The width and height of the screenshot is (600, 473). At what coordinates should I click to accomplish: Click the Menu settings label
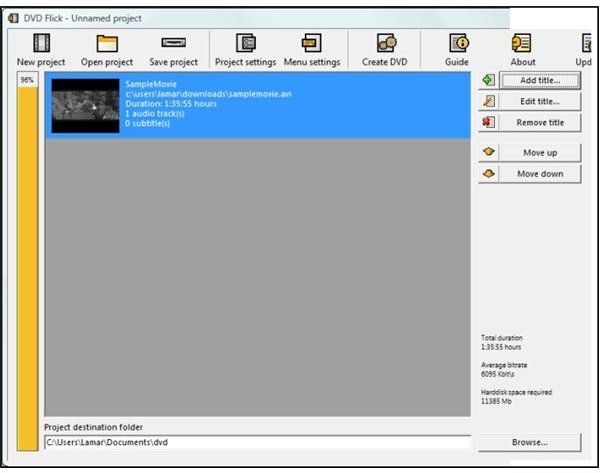(312, 62)
